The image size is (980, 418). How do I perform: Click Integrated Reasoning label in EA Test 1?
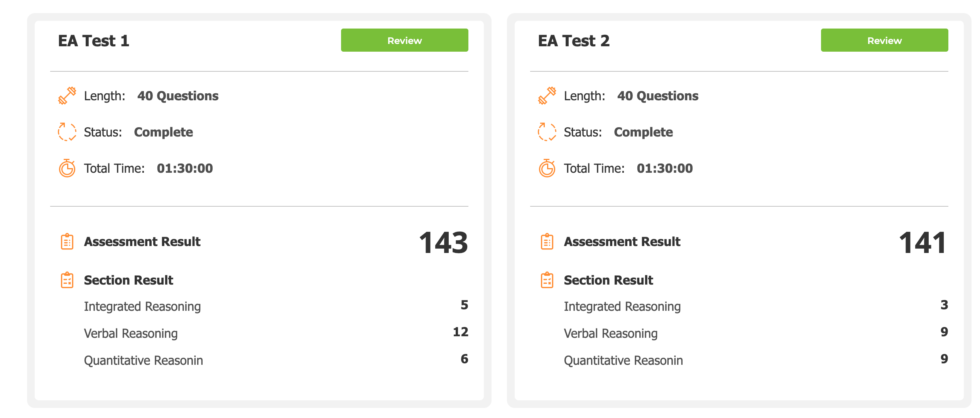point(142,307)
